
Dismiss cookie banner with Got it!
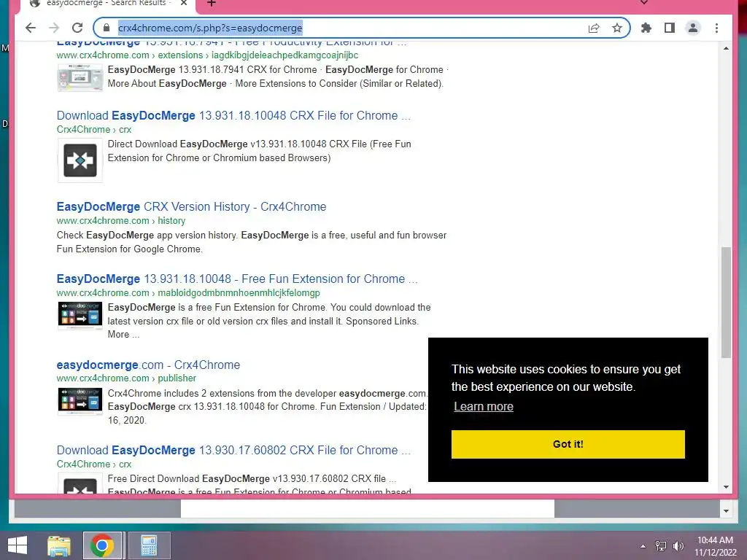[568, 444]
